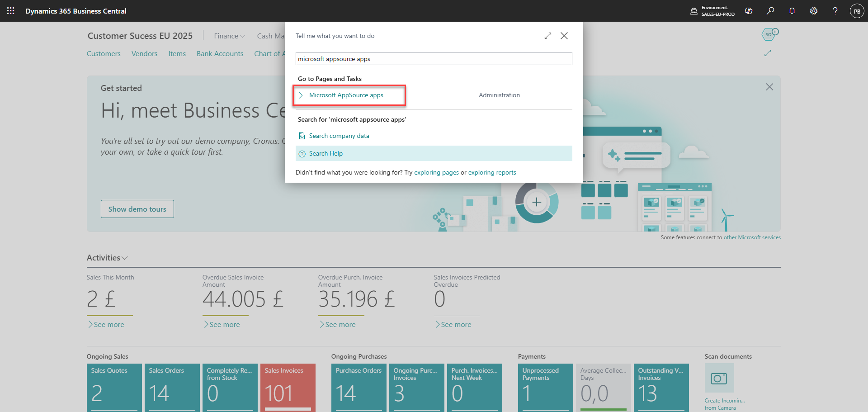Expand the Tell Me dialog to full size
Image resolution: width=868 pixels, height=412 pixels.
point(548,36)
